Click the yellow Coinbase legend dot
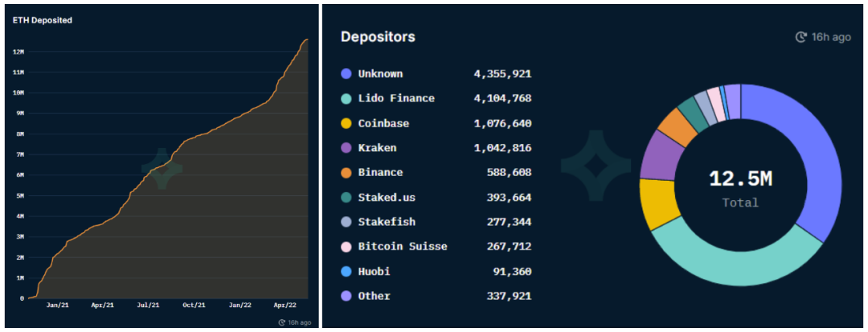Screen dimensions: 868x332 click(346, 124)
